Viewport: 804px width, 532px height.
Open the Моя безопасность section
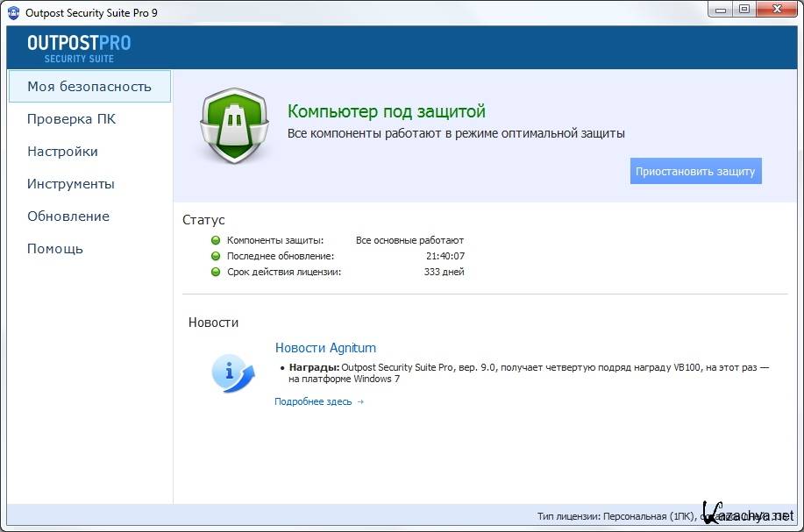tap(89, 87)
